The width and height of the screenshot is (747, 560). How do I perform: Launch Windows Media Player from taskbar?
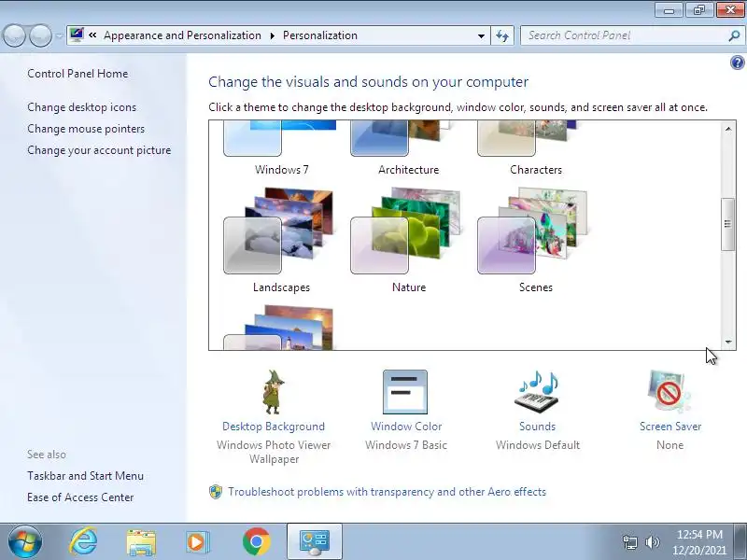coord(197,542)
